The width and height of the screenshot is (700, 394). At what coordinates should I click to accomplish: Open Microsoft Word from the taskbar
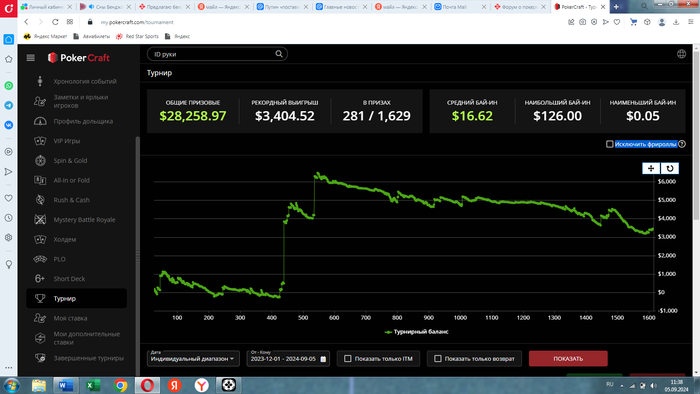(x=65, y=385)
